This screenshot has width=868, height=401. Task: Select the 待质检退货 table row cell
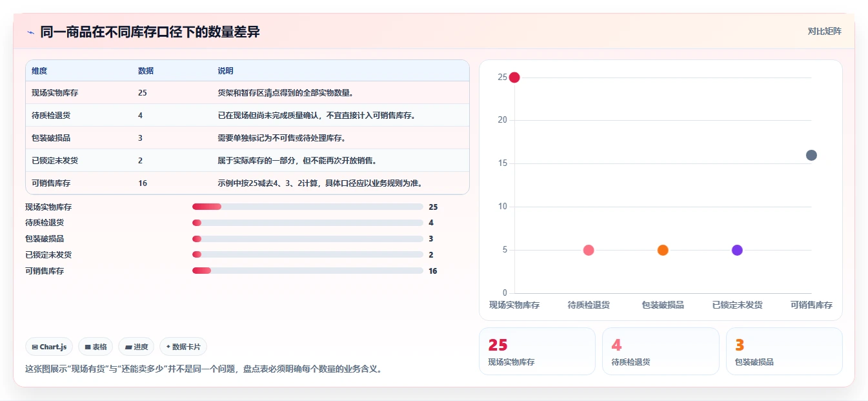pyautogui.click(x=51, y=116)
